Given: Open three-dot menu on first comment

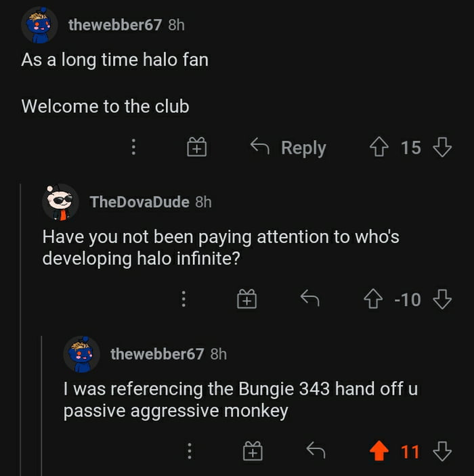Looking at the screenshot, I should [x=133, y=147].
